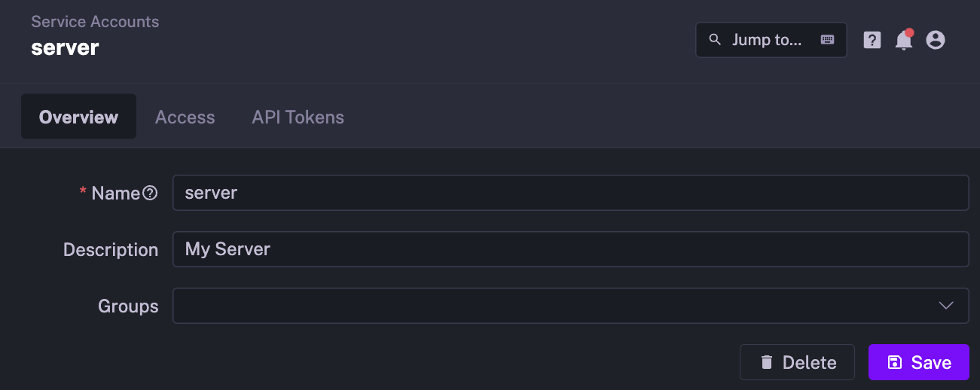The height and width of the screenshot is (390, 980).
Task: Switch to the API Tokens tab
Action: tap(298, 117)
